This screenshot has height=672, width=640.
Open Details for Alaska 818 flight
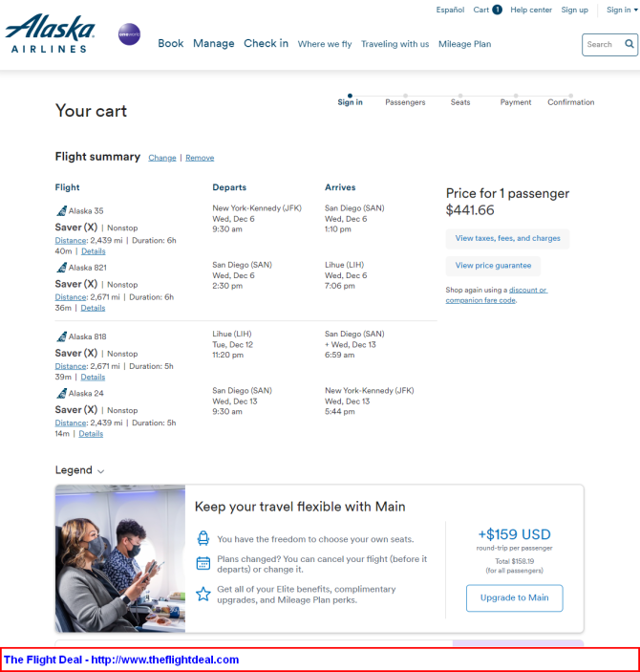93,377
